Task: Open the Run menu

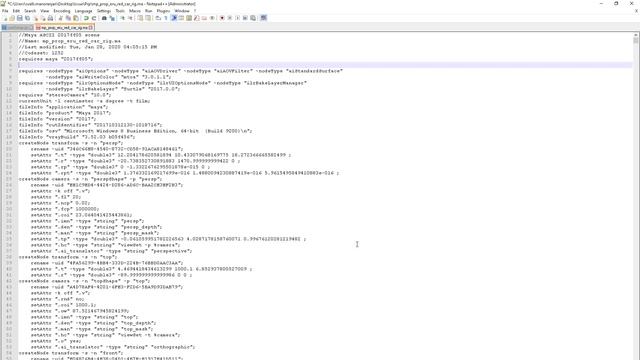Action: [x=149, y=11]
